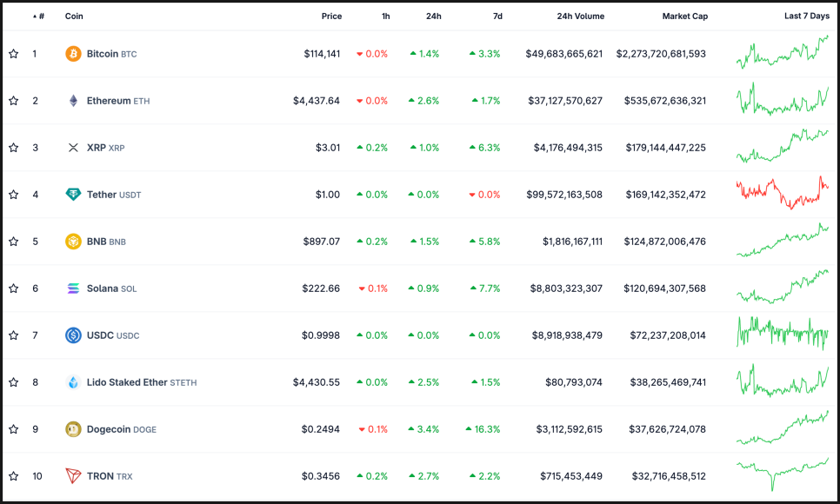Click the XRP logo icon

[73, 148]
